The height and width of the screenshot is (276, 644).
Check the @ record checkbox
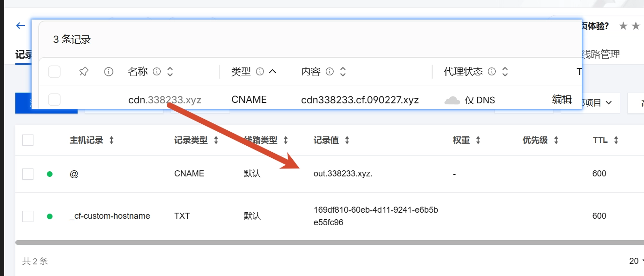28,174
